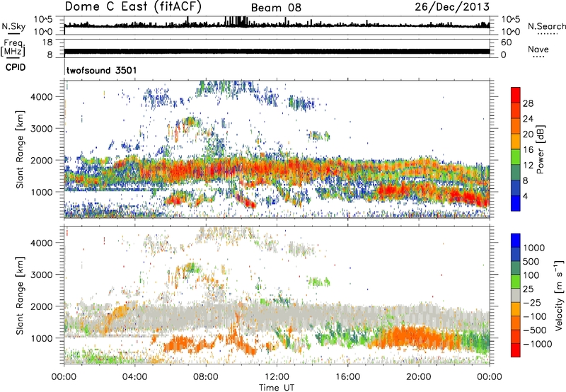The image size is (566, 392).
Task: Select the "18" frequency tick label
Action: coord(47,42)
